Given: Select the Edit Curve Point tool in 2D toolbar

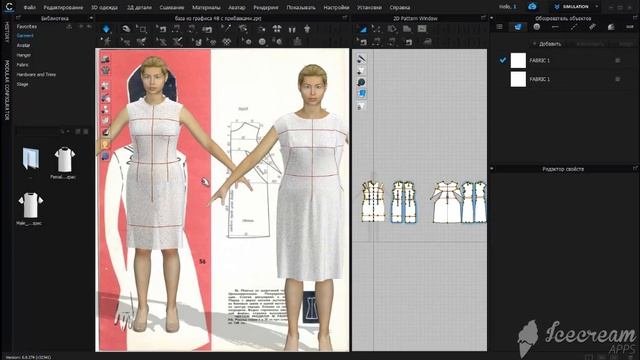Looking at the screenshot, I should click(x=376, y=29).
